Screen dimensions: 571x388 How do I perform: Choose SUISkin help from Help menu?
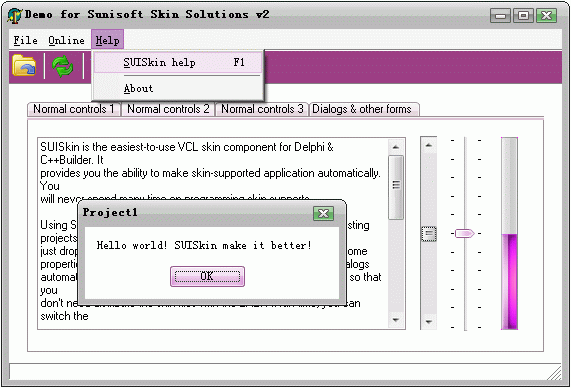coord(178,63)
